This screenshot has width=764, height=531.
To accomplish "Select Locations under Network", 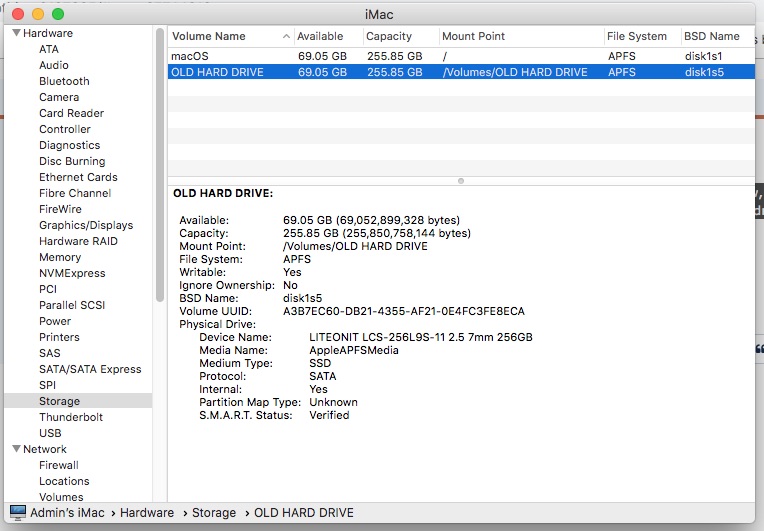I will (64, 481).
